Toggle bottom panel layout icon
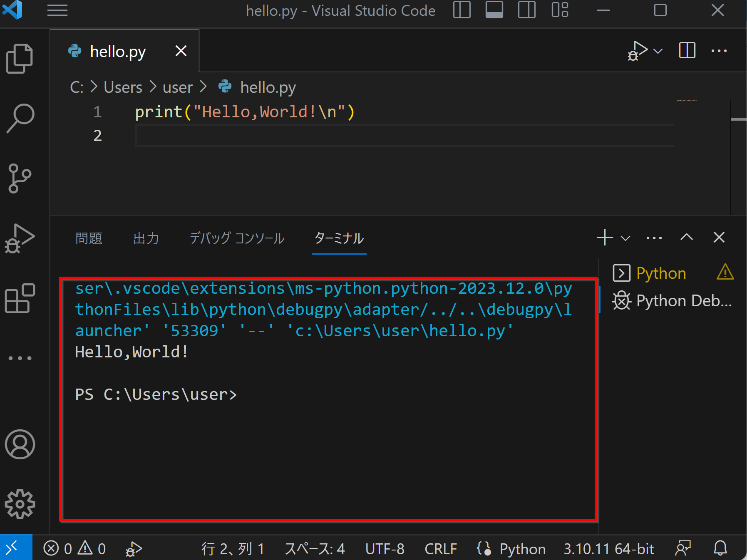747x560 pixels. pos(494,10)
